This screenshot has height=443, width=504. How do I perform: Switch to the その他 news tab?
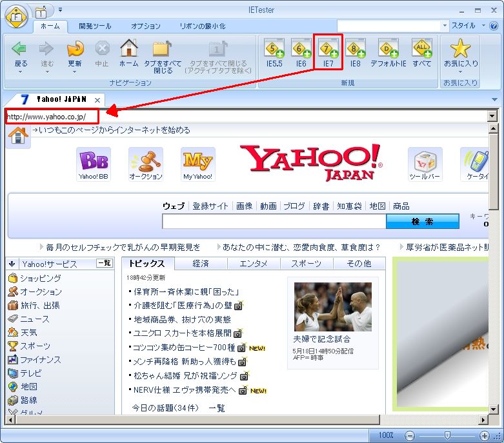pyautogui.click(x=359, y=264)
